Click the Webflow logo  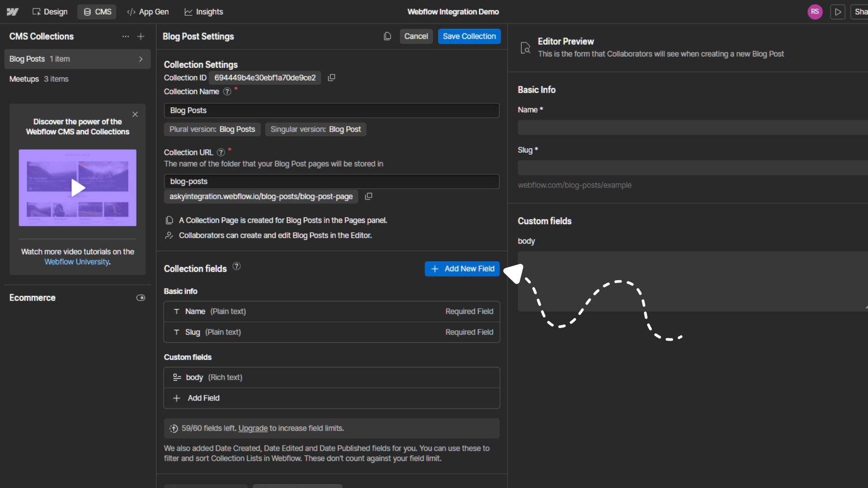pos(12,12)
